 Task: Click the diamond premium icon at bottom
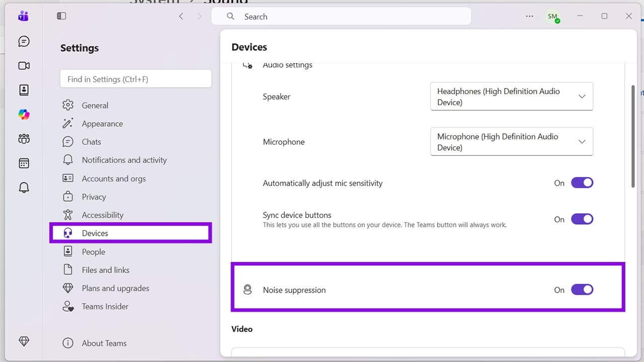24,341
